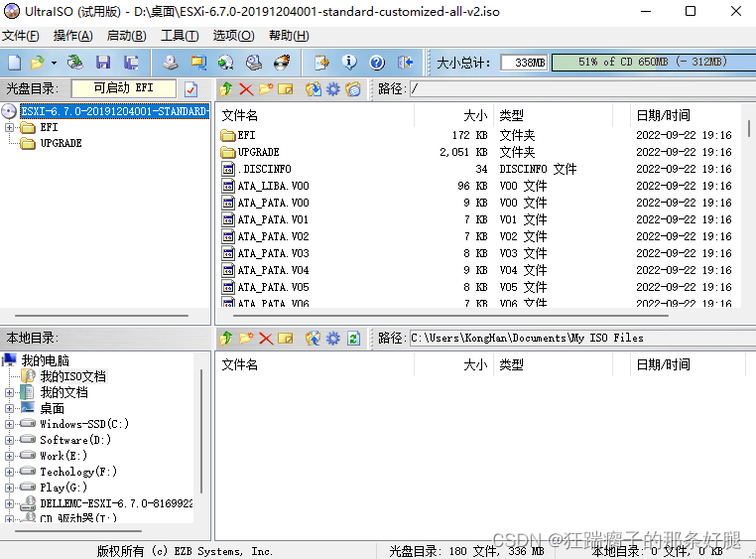Image resolution: width=756 pixels, height=559 pixels.
Task: Click the 338MB total size field
Action: tap(524, 63)
